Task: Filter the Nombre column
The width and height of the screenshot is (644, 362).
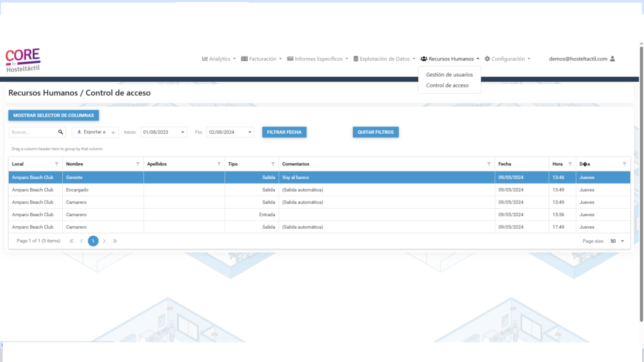Action: [138, 164]
